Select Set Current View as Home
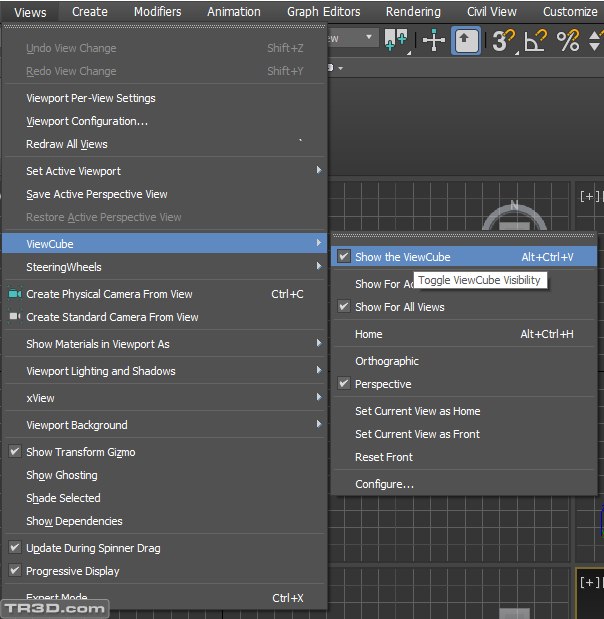This screenshot has width=604, height=619. [417, 411]
